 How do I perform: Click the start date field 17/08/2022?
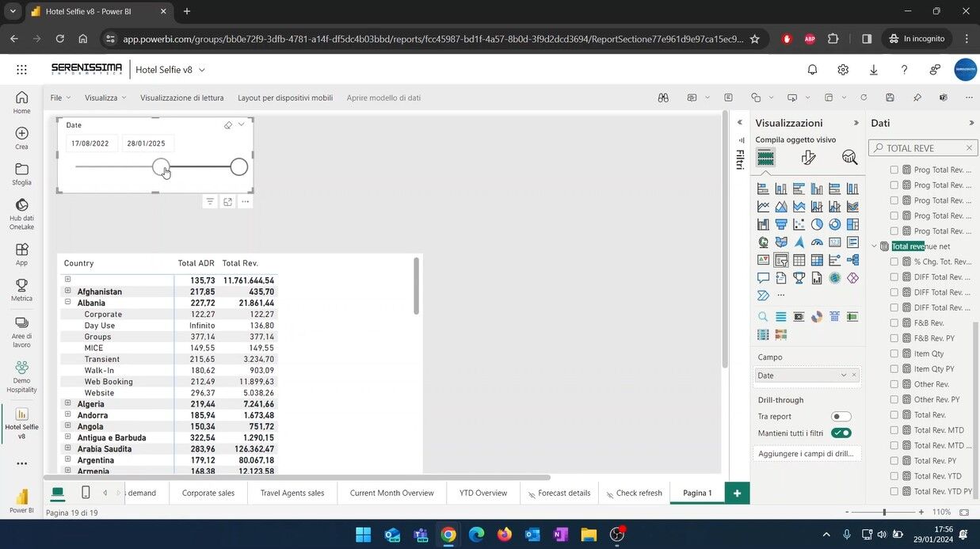click(x=90, y=143)
